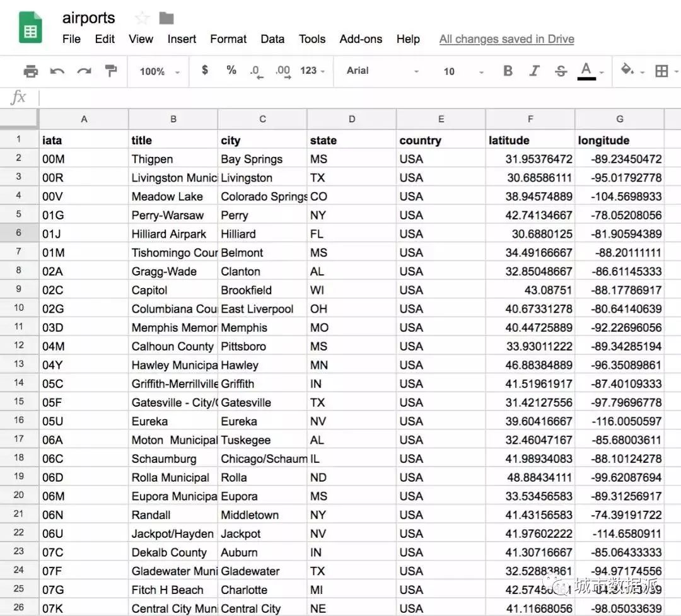
Task: Click the Print icon
Action: click(30, 71)
